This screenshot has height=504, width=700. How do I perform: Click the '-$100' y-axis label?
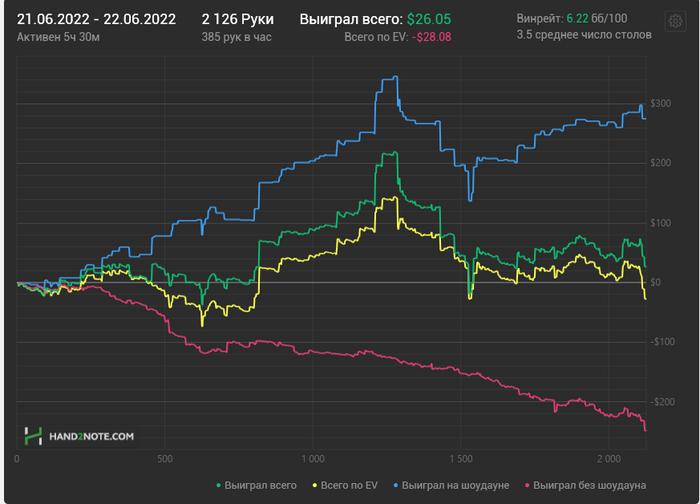coord(662,342)
